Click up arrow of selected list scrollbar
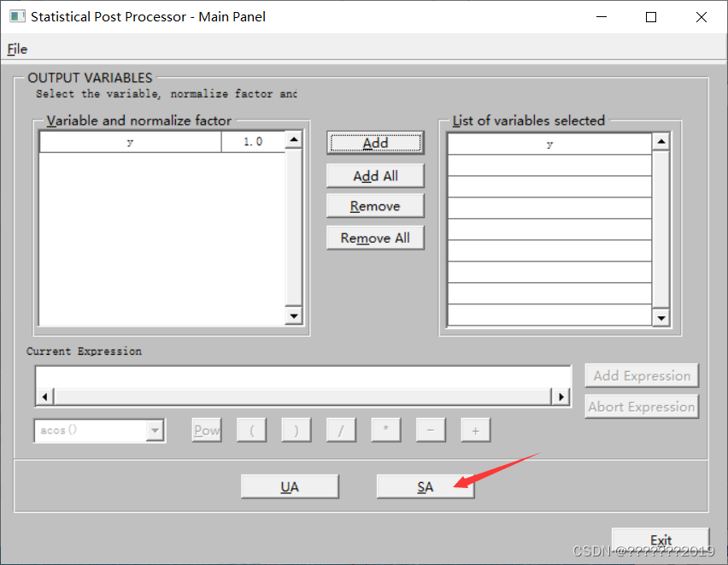This screenshot has width=728, height=565. click(660, 141)
